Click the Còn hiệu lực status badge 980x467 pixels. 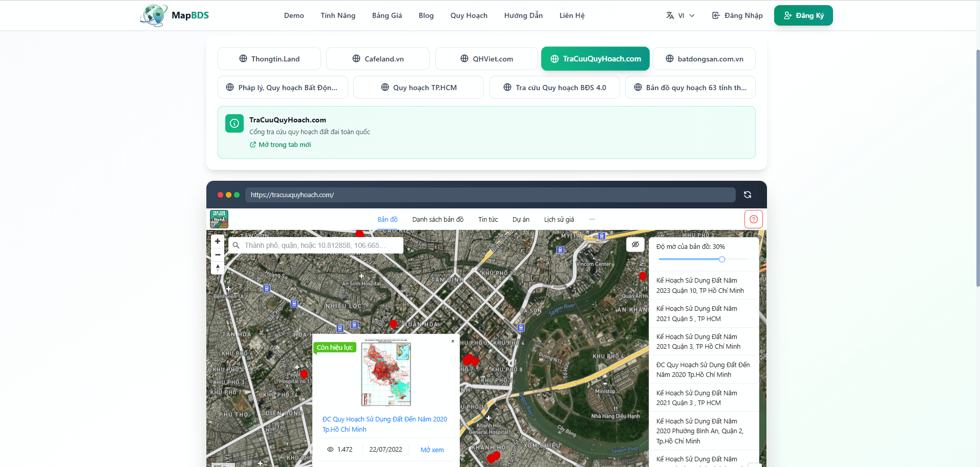click(335, 347)
